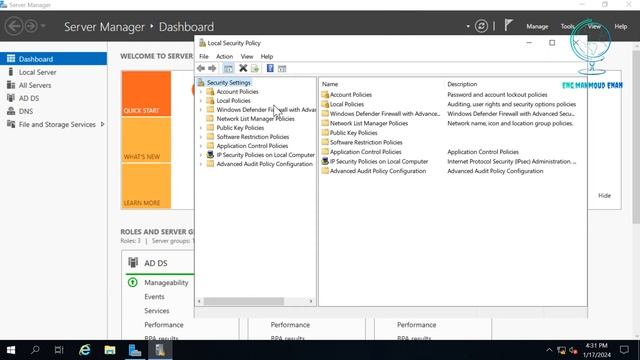The width and height of the screenshot is (640, 360).
Task: Click the Show/Hide Action Pane toolbar icon
Action: tap(282, 69)
